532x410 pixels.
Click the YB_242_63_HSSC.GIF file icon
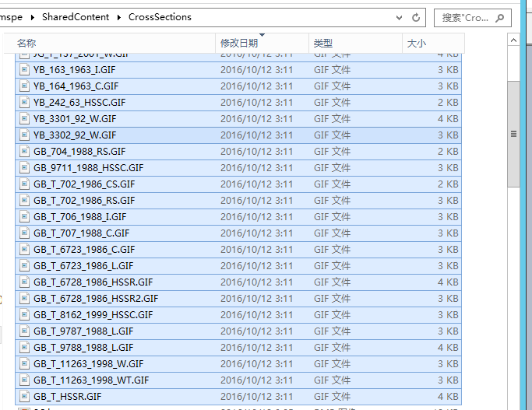(x=24, y=103)
